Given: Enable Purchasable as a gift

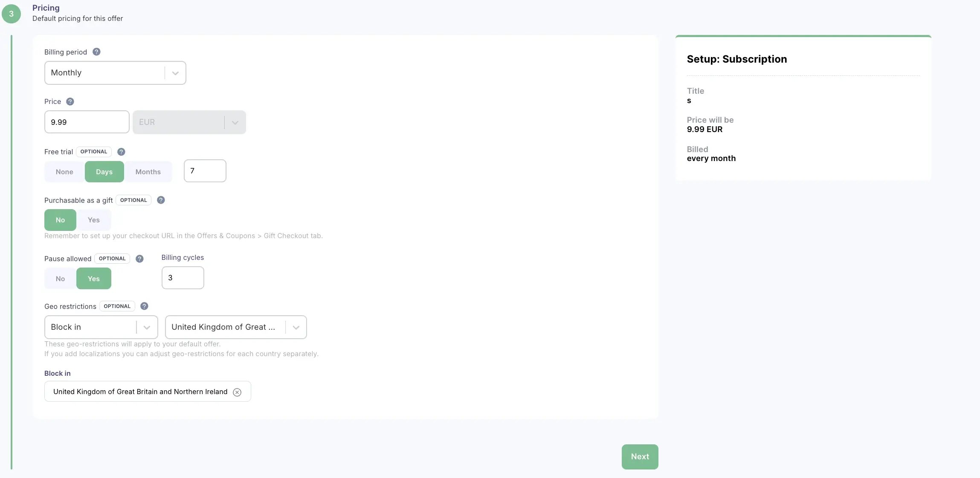Looking at the screenshot, I should [94, 220].
